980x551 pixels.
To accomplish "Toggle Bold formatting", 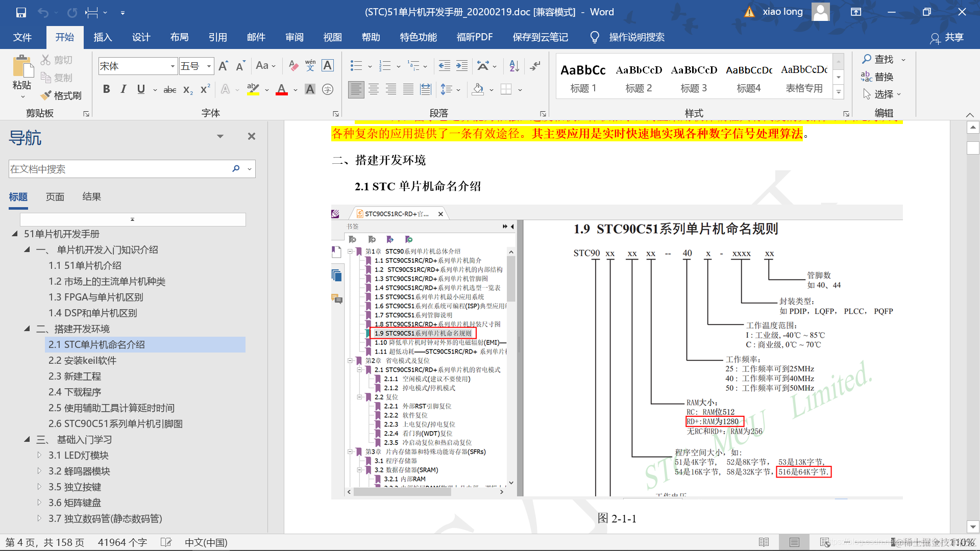I will [x=106, y=90].
